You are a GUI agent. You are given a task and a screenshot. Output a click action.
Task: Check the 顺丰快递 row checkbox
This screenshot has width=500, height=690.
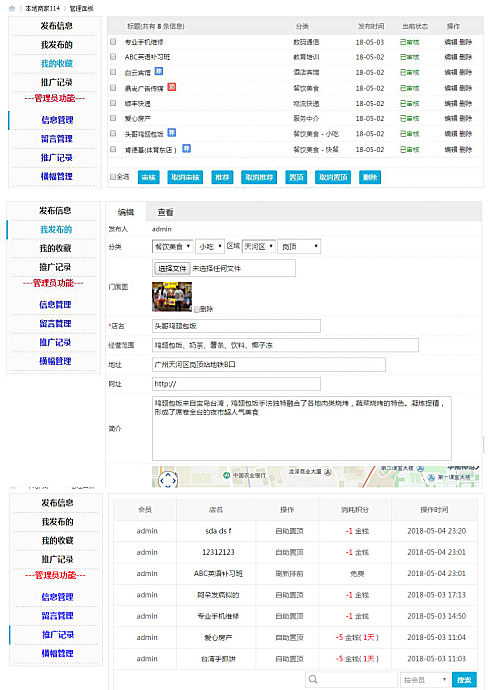(x=113, y=103)
